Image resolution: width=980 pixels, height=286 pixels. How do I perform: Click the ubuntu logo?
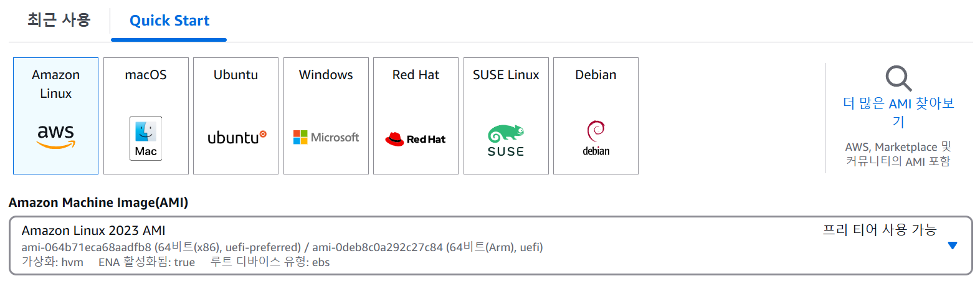(237, 137)
